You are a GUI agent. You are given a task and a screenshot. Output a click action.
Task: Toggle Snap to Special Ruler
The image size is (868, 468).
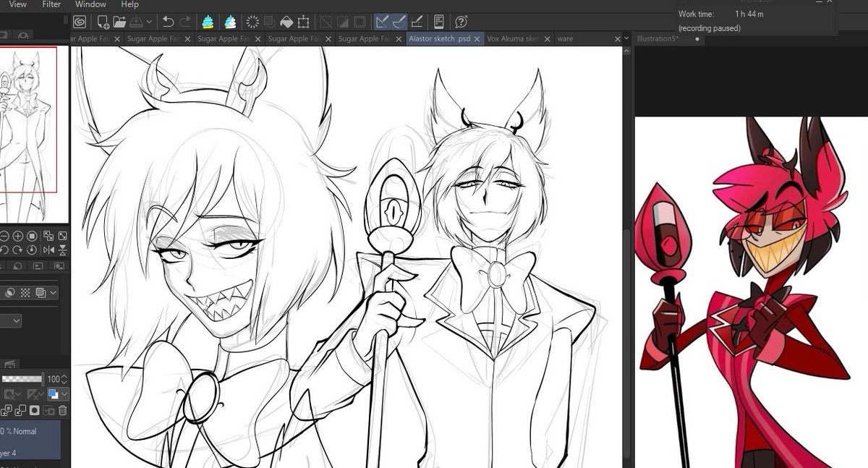coord(399,22)
